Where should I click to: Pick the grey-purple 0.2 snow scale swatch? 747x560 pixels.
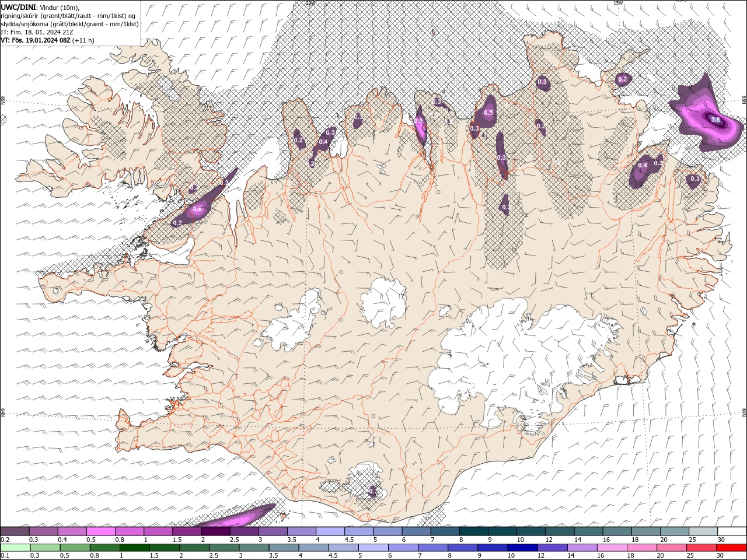(x=15, y=531)
